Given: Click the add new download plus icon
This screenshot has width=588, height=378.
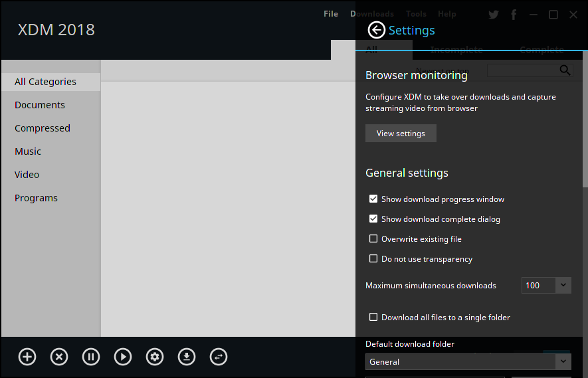Looking at the screenshot, I should point(27,357).
